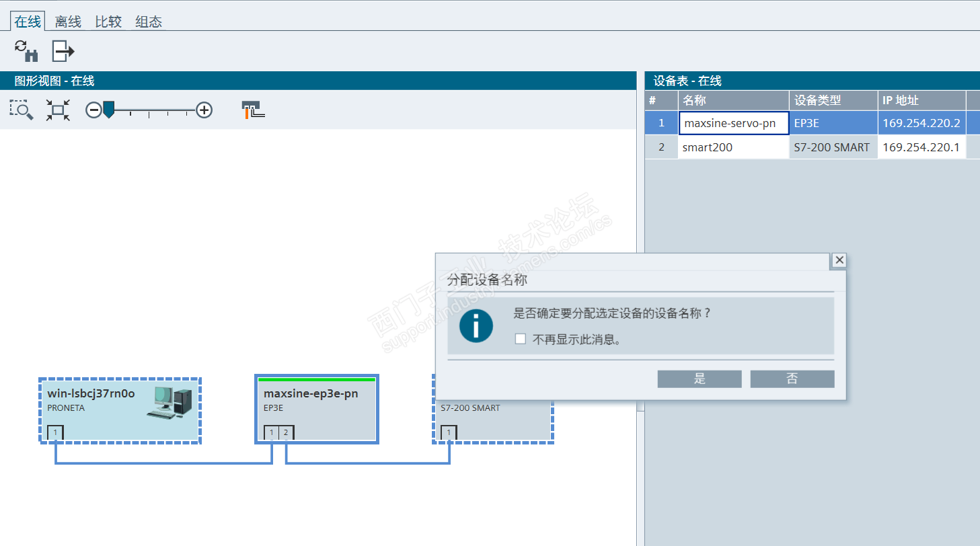Screen dimensions: 980x546
Task: Click IP address 169.254.220.1
Action: click(921, 147)
